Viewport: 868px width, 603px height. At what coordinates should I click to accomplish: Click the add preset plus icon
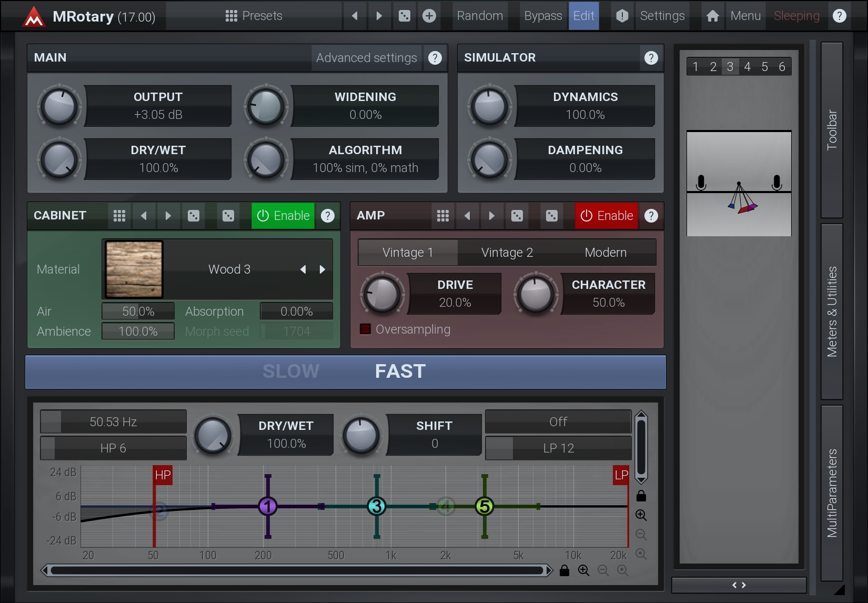pyautogui.click(x=429, y=16)
